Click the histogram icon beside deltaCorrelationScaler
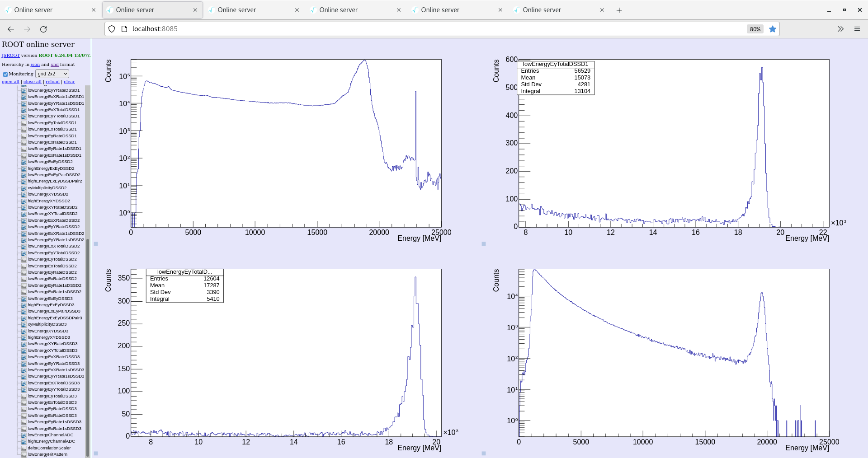868x458 pixels. point(24,448)
